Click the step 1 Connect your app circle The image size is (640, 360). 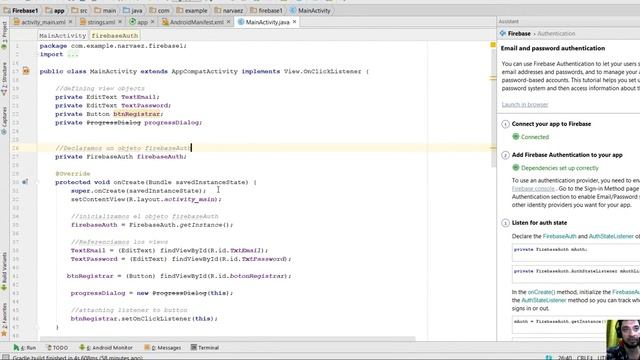point(505,124)
